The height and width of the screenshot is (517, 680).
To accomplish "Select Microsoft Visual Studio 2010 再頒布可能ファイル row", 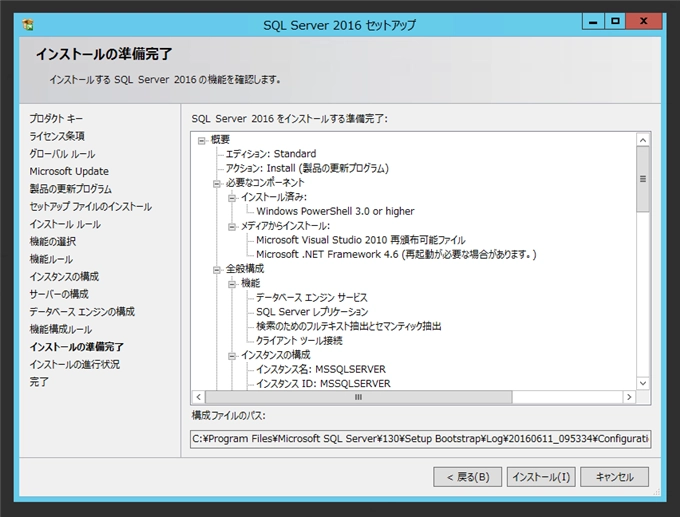I will pyautogui.click(x=360, y=240).
